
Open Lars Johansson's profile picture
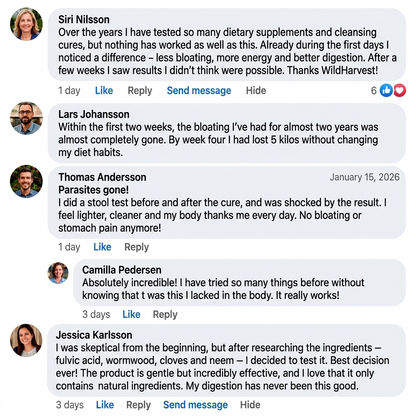click(x=26, y=118)
